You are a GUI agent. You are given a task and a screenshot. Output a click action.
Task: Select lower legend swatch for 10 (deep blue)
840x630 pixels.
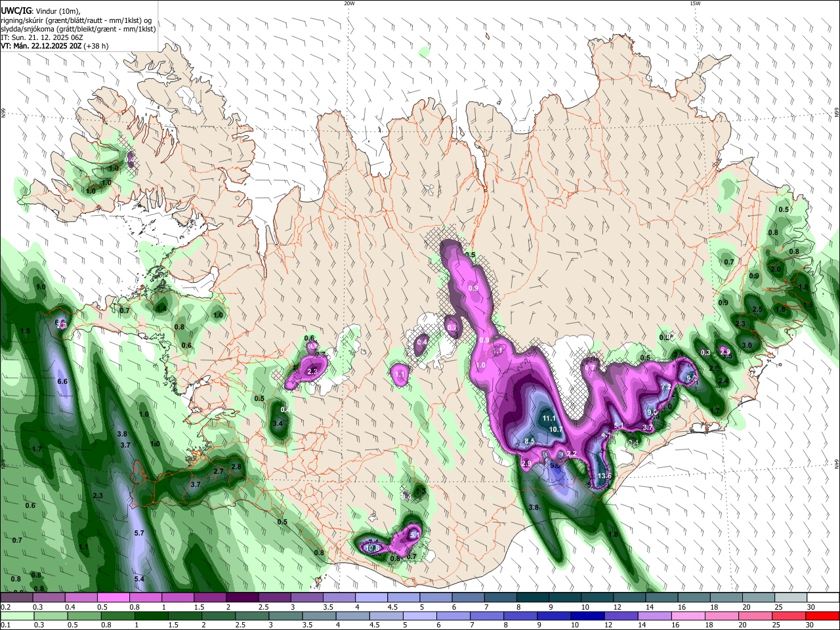click(x=588, y=616)
